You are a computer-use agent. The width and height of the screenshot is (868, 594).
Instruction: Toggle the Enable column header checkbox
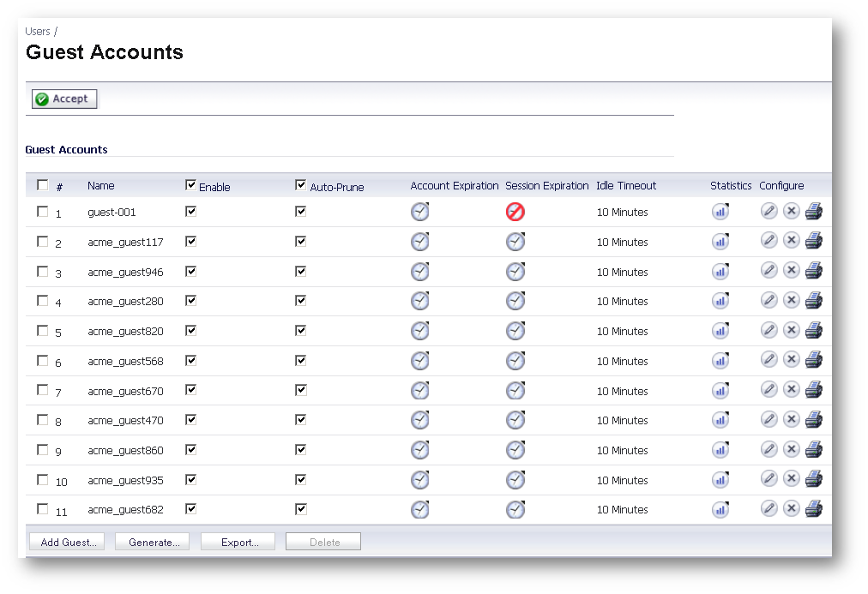coord(191,185)
